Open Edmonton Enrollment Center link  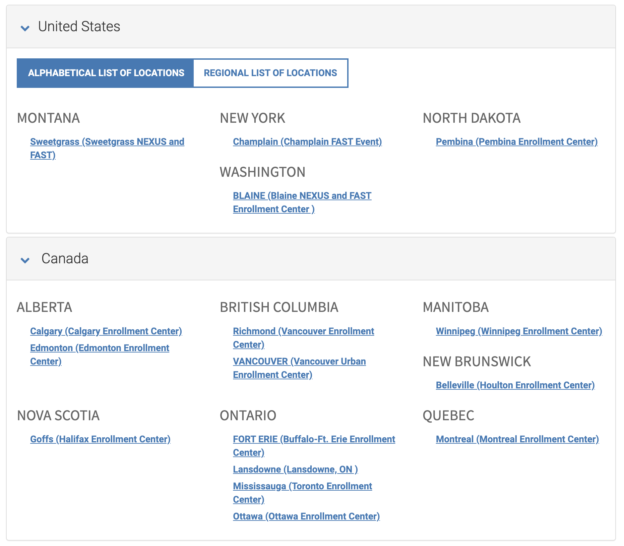pos(99,354)
